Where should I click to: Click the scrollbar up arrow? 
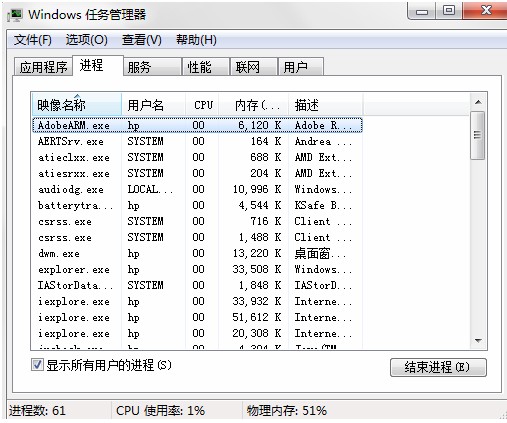point(478,102)
